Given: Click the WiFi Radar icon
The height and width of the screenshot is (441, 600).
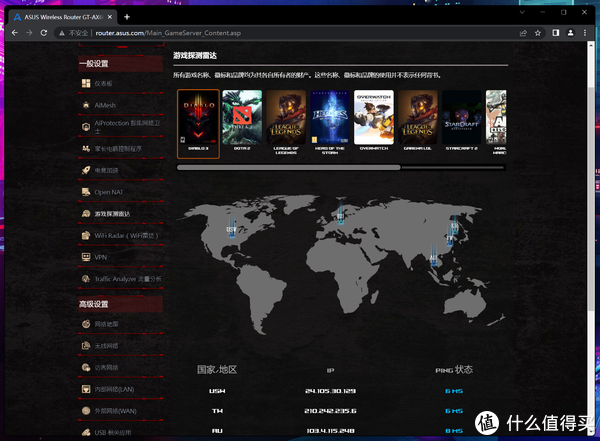Looking at the screenshot, I should [x=86, y=235].
